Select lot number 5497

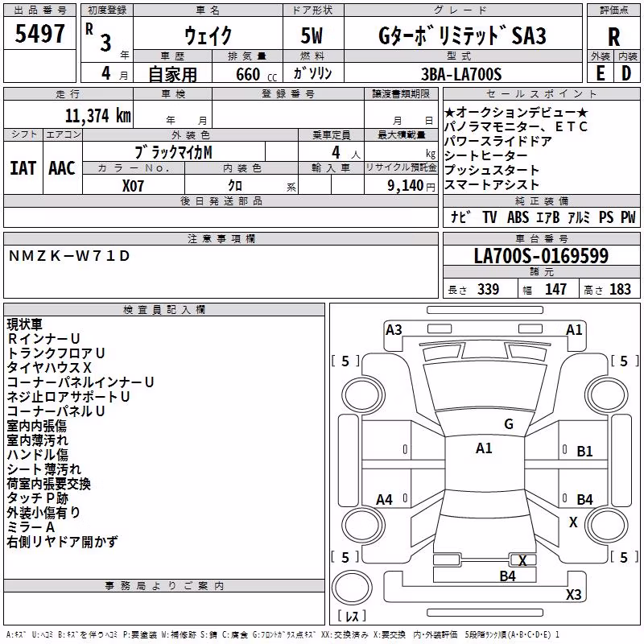(x=39, y=34)
